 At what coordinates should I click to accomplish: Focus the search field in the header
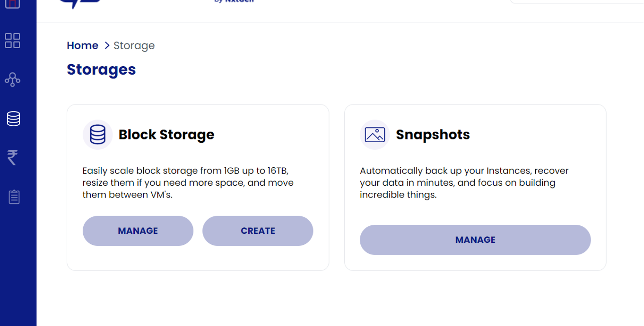tap(576, 1)
